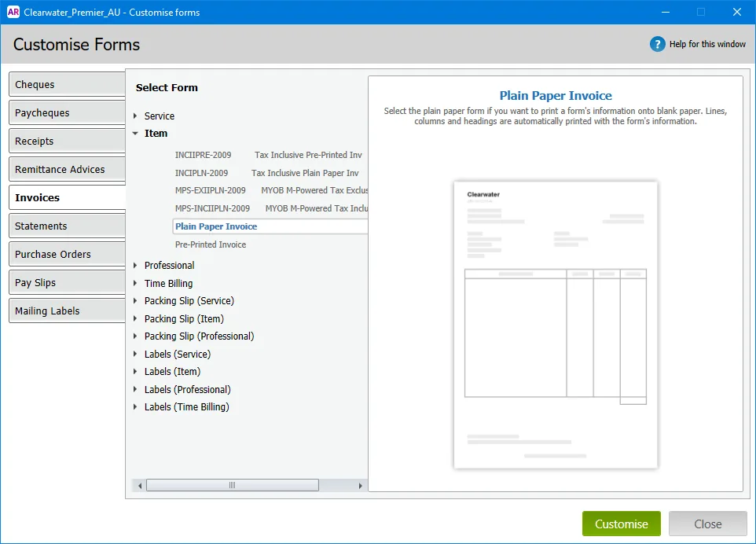Switch to Remittance Advices tab

tap(67, 169)
